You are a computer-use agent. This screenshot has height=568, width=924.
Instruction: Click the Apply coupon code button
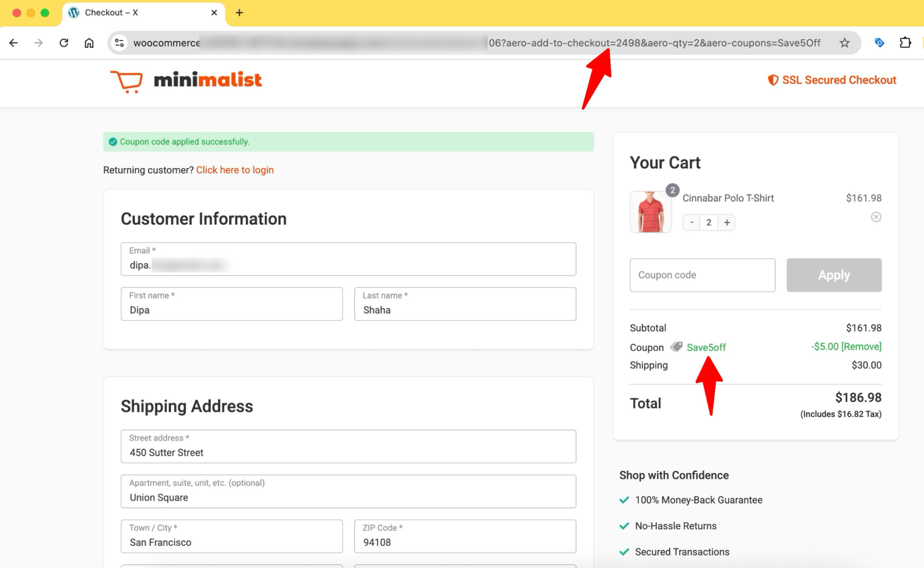[834, 275]
